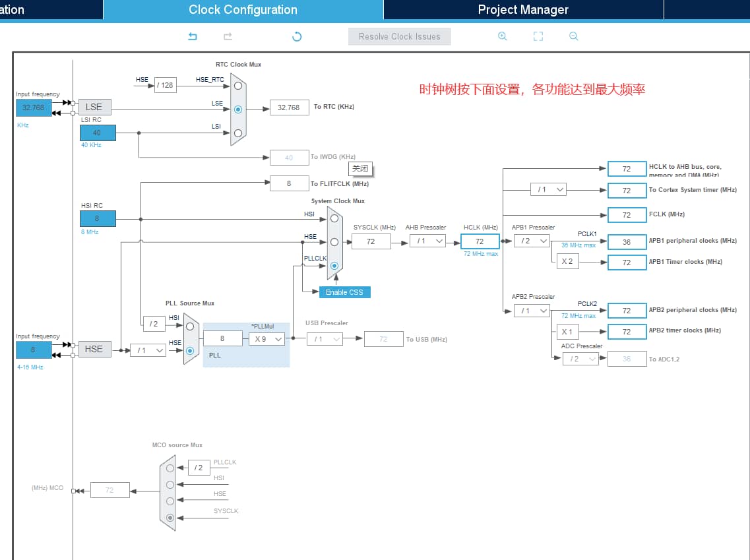Open the APB1 Prescaler dropdown
Screen dimensions: 750x560
532,241
